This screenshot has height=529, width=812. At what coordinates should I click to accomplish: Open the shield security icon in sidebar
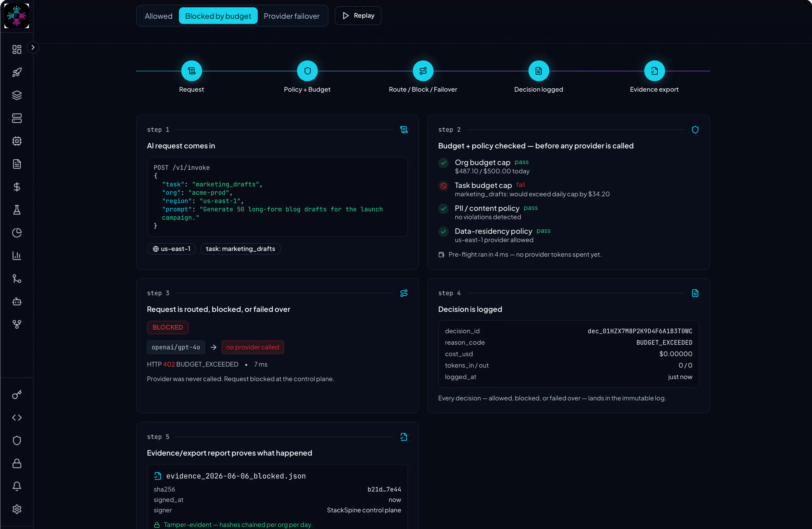[x=17, y=440]
